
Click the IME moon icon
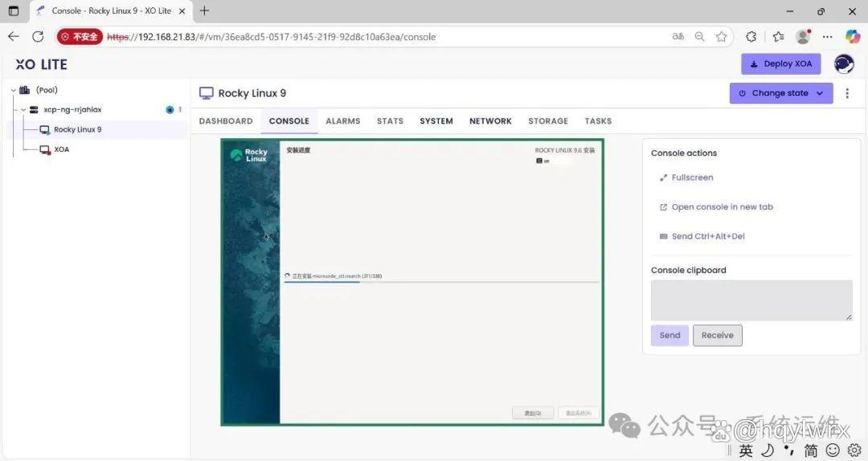coord(768,451)
